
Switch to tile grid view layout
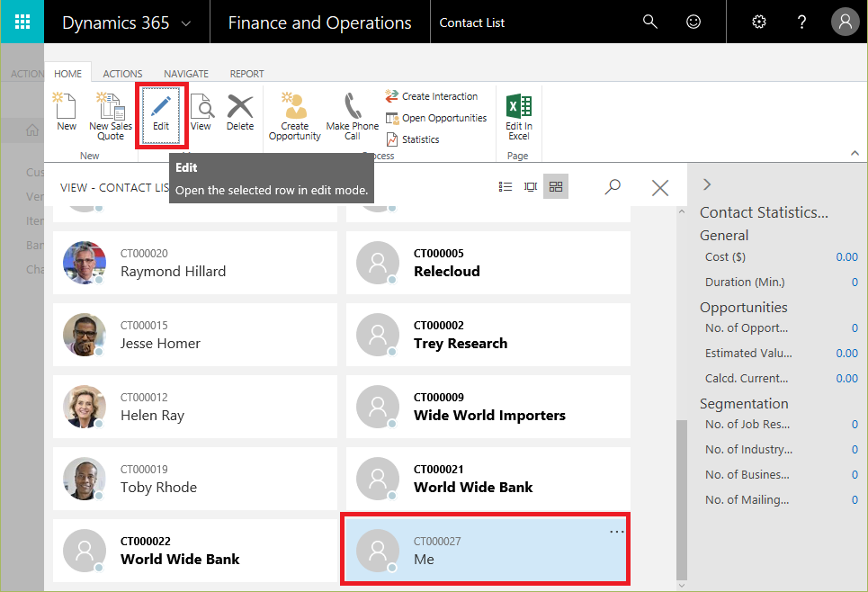[x=556, y=186]
